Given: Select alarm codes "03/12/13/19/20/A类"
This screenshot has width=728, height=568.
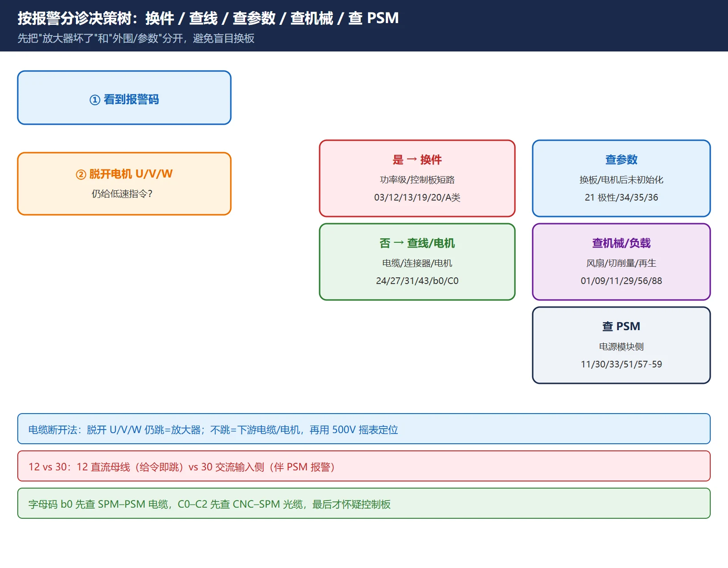Looking at the screenshot, I should tap(417, 197).
